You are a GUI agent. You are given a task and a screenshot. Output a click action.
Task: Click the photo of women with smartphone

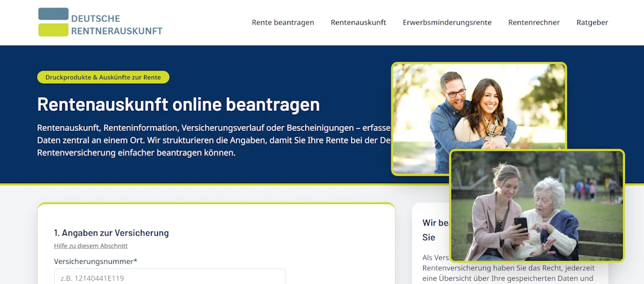[x=537, y=205]
